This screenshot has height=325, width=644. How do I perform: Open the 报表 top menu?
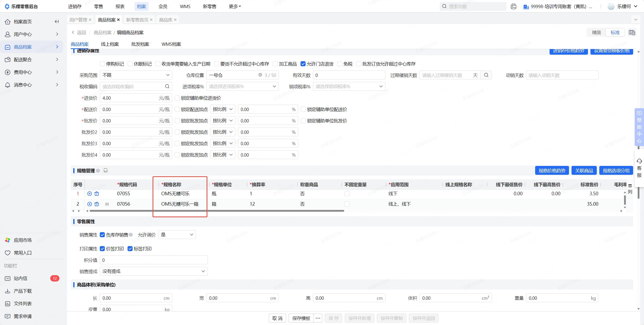pos(120,7)
